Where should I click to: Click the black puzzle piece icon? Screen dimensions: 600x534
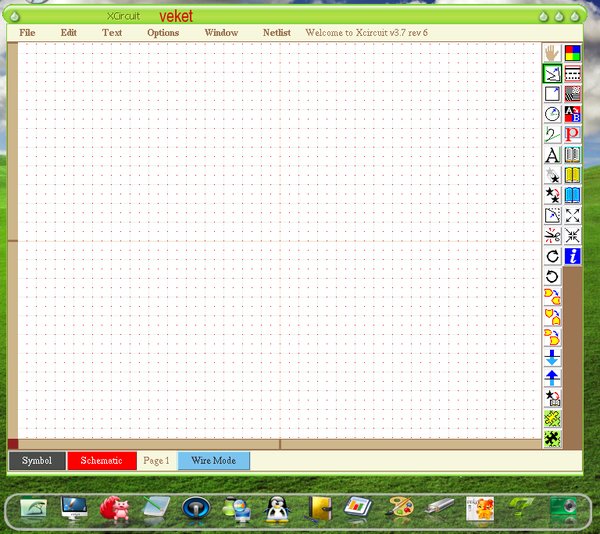(x=552, y=439)
